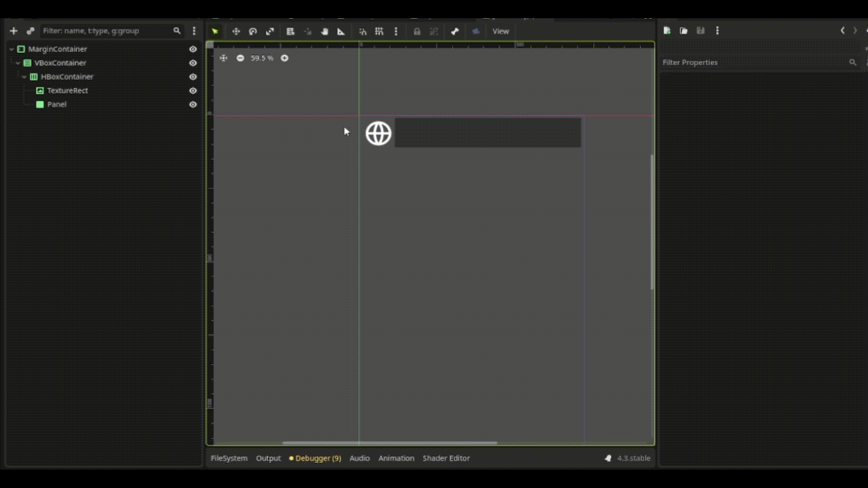Collapse the HBoxContainer tree node
This screenshot has height=488, width=868.
pos(24,77)
